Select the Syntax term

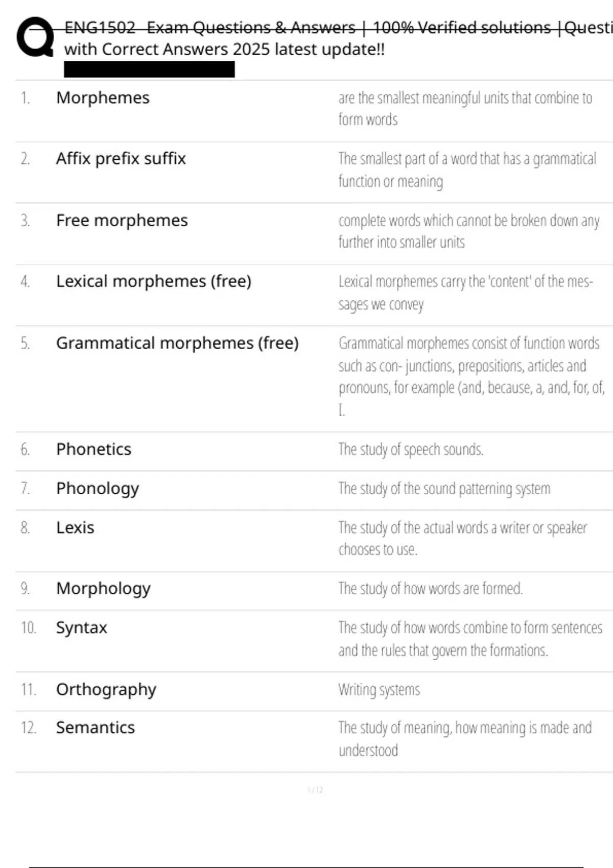click(82, 628)
